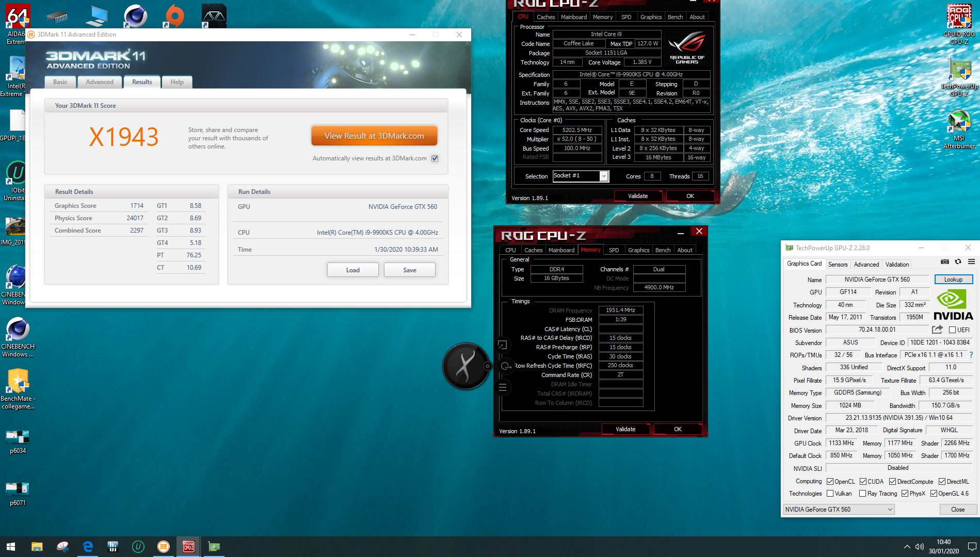Open the Origin desktop shortcut
Viewport: 980px width, 557px height.
[175, 16]
